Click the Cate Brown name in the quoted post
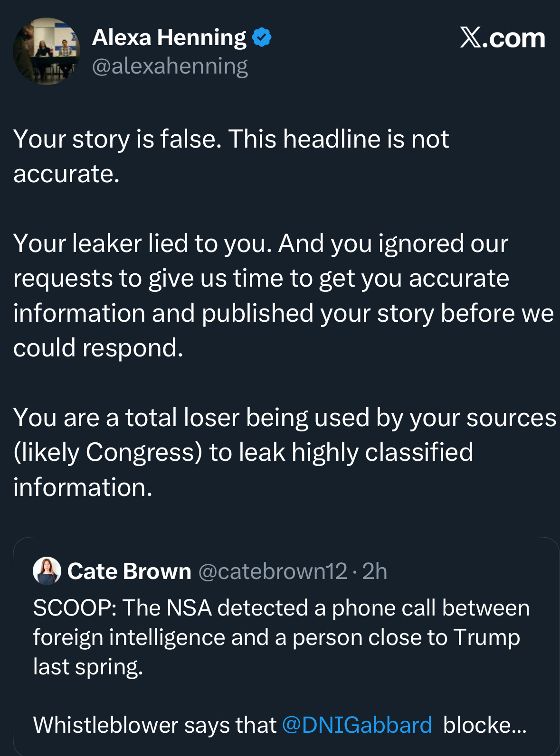The image size is (560, 756). tap(129, 571)
